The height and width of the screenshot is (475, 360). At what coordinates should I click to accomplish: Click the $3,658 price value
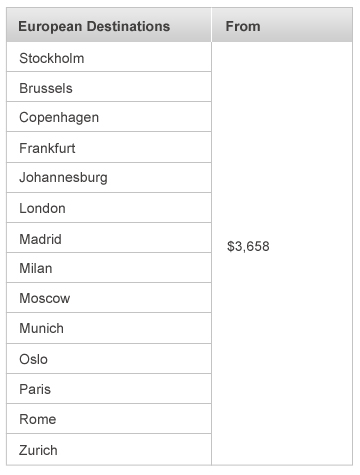click(248, 246)
